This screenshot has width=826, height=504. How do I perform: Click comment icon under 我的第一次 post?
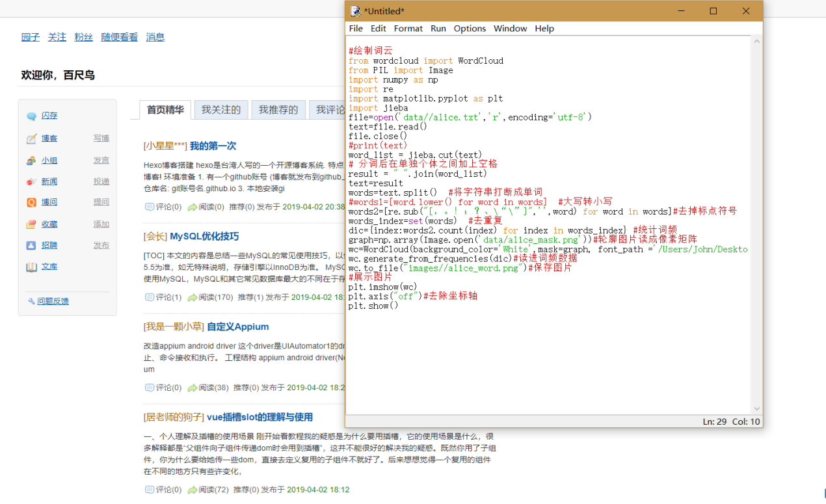[x=149, y=207]
